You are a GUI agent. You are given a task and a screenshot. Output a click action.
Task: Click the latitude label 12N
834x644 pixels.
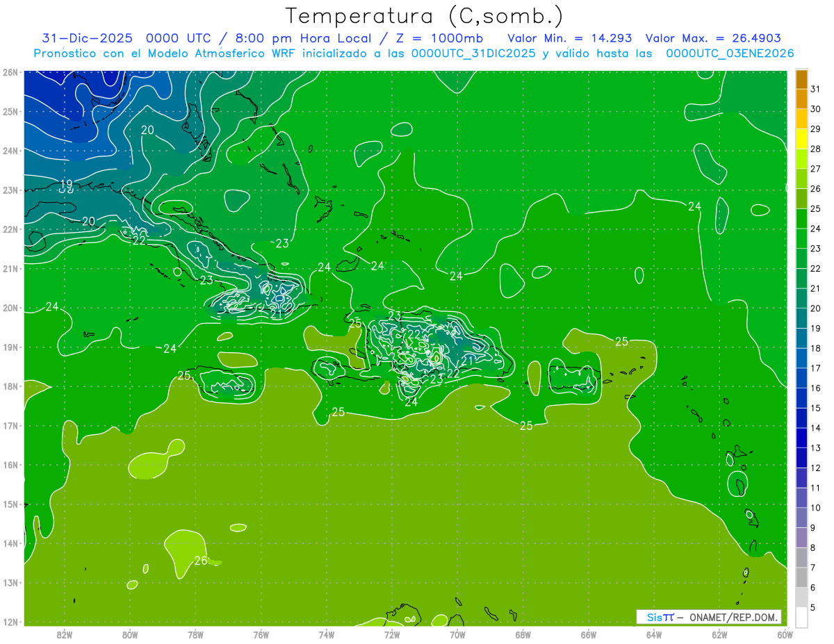10,622
